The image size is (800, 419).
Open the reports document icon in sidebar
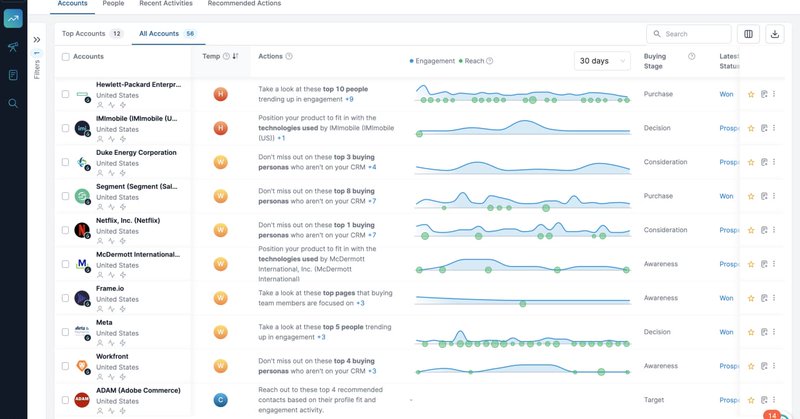(13, 75)
